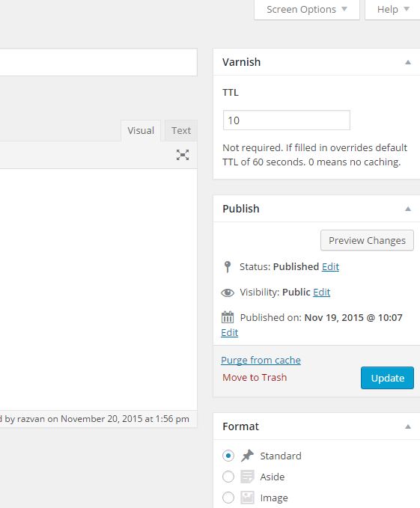
Task: Toggle distraction-free writing mode icon
Action: click(x=183, y=155)
